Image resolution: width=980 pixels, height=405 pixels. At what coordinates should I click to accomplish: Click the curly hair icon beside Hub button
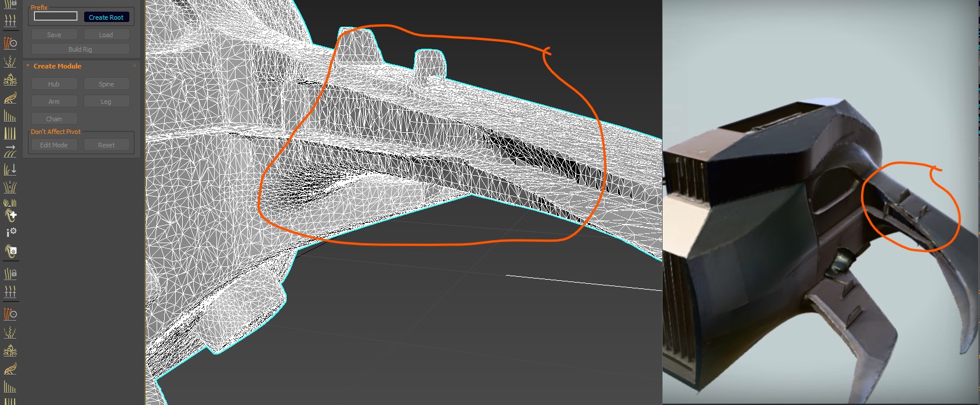10,79
